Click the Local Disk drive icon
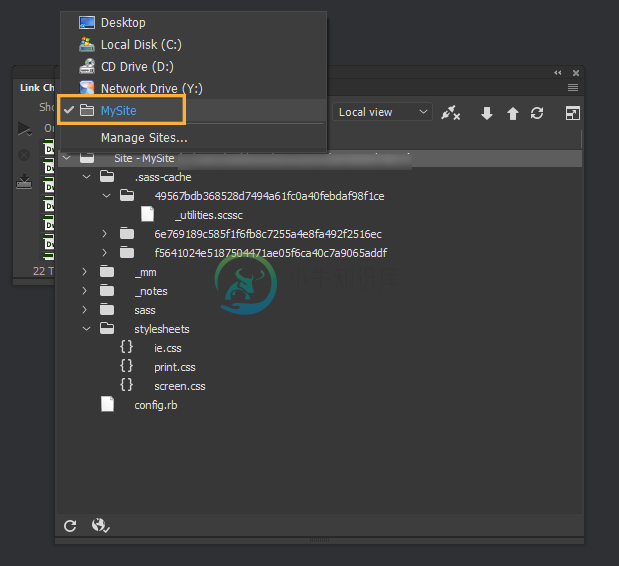619x566 pixels. pos(87,44)
